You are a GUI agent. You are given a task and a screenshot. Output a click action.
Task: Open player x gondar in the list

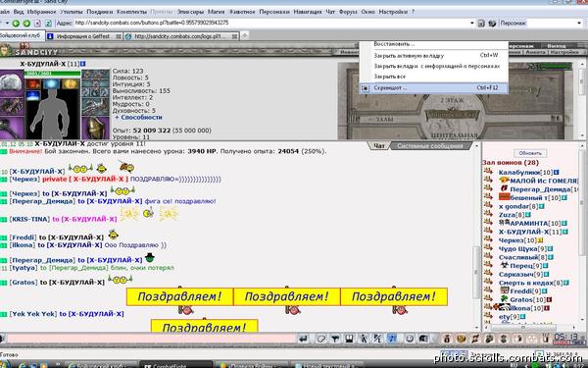[x=514, y=206]
